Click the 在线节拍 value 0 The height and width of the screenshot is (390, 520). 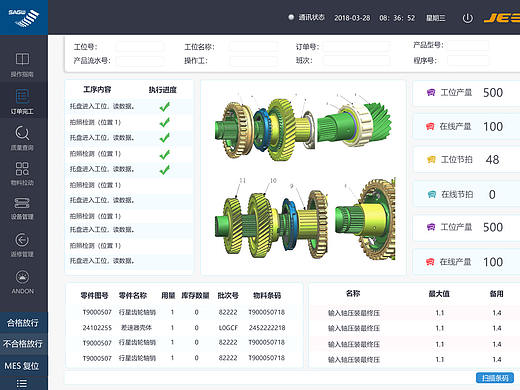[492, 194]
